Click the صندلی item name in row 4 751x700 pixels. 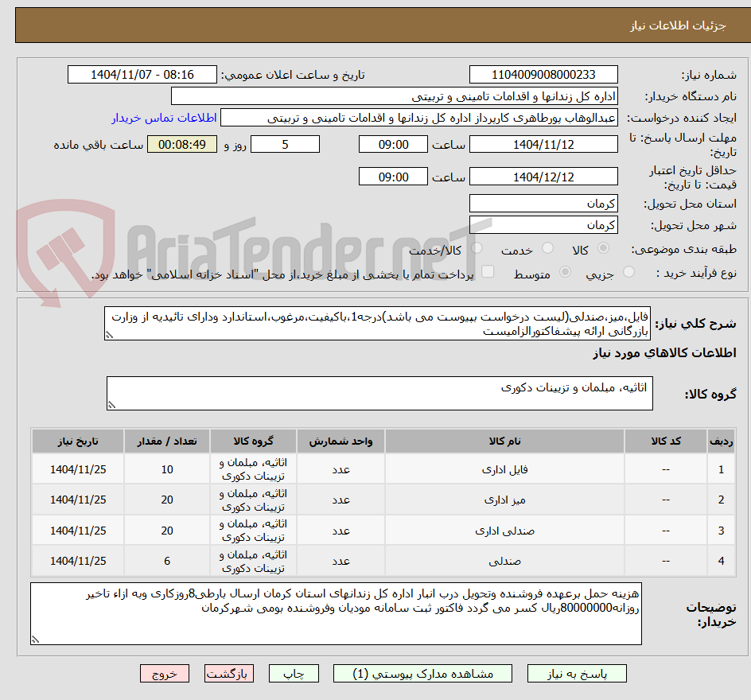coord(504,561)
